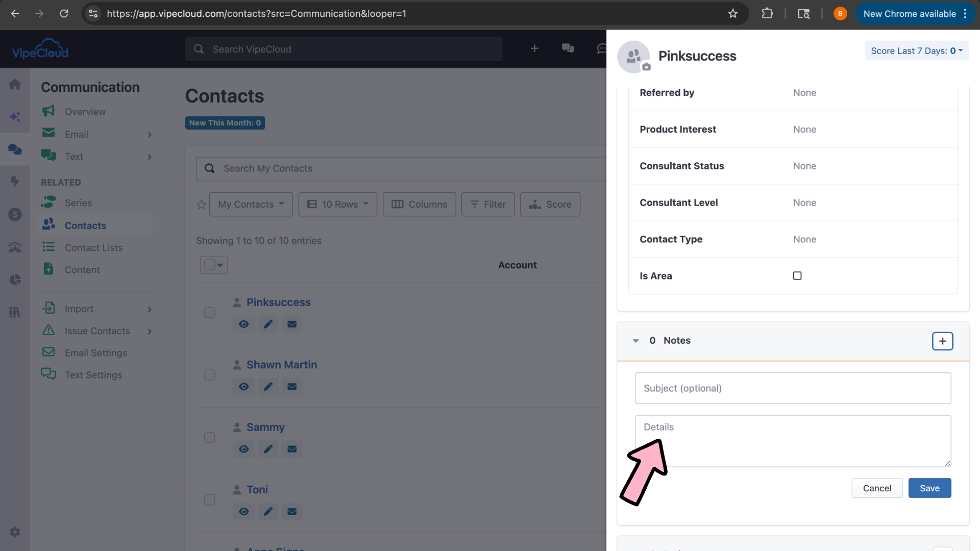
Task: Select the Pinksuccess row checkbox
Action: click(210, 312)
